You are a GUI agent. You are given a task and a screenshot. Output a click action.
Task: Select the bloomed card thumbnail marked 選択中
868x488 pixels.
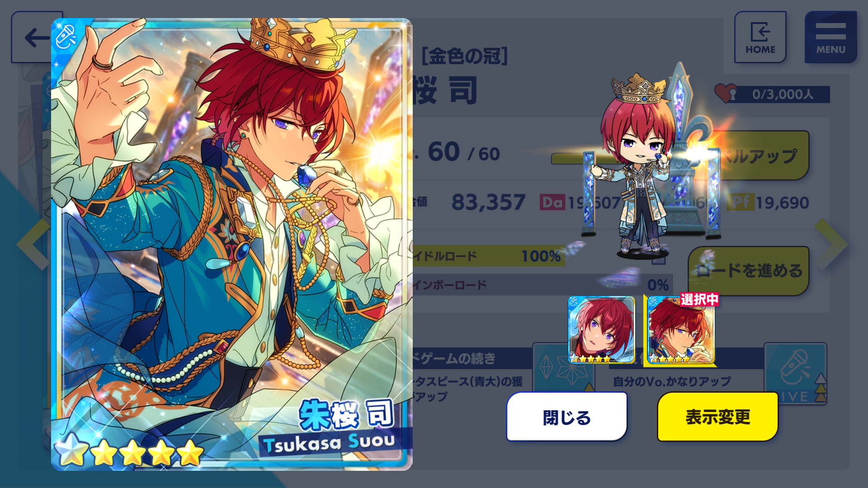[680, 330]
